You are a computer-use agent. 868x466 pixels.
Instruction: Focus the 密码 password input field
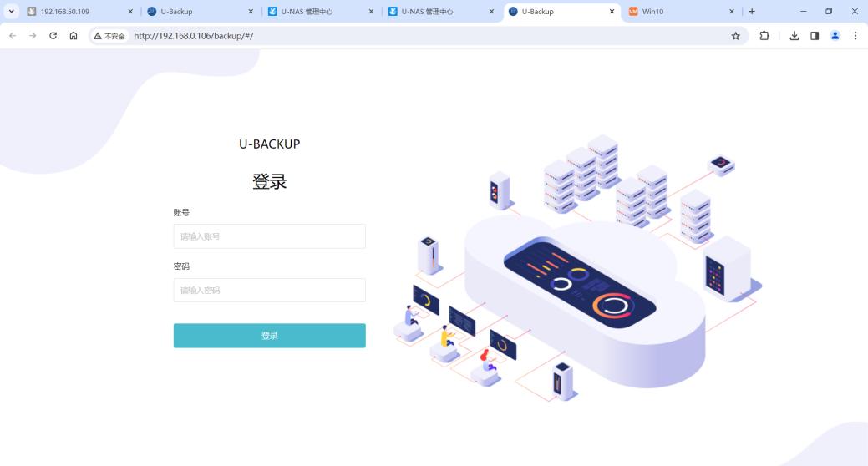(x=270, y=290)
